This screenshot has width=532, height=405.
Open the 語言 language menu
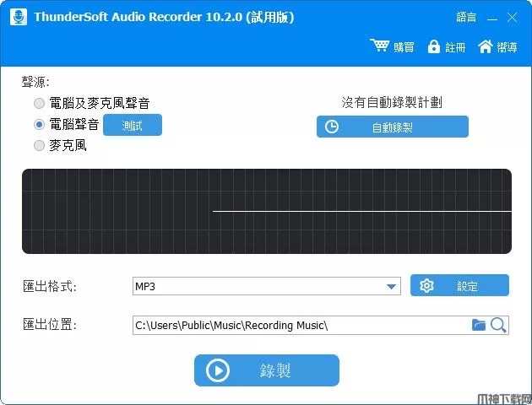[466, 17]
